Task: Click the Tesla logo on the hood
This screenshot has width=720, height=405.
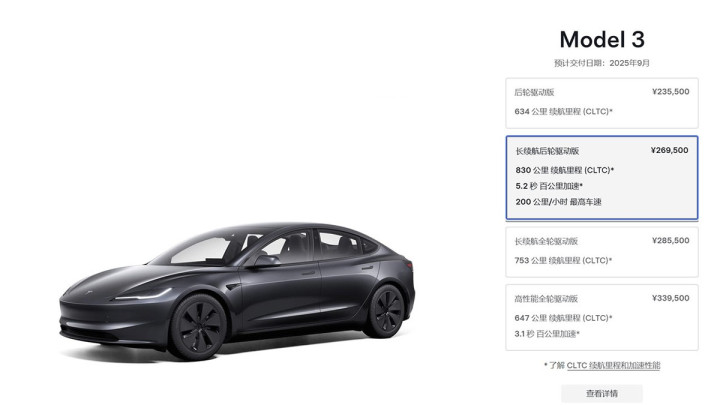Action: click(x=90, y=291)
